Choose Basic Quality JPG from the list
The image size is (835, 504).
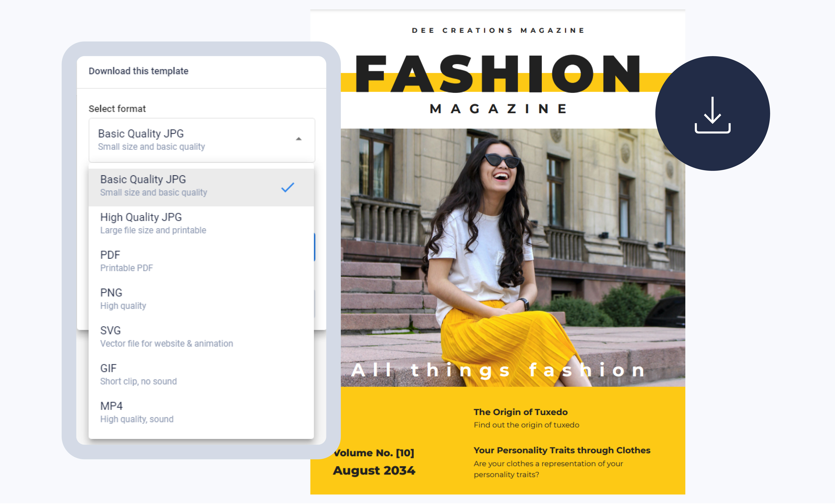(201, 187)
